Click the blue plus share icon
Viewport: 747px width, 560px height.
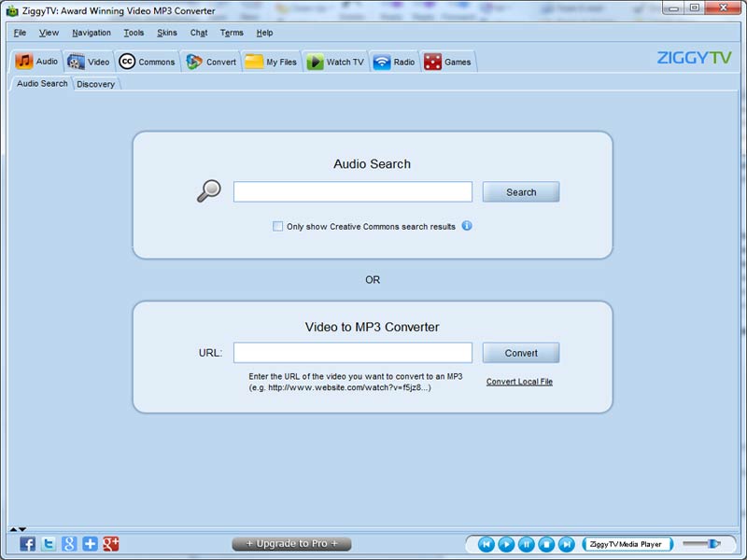coord(90,543)
